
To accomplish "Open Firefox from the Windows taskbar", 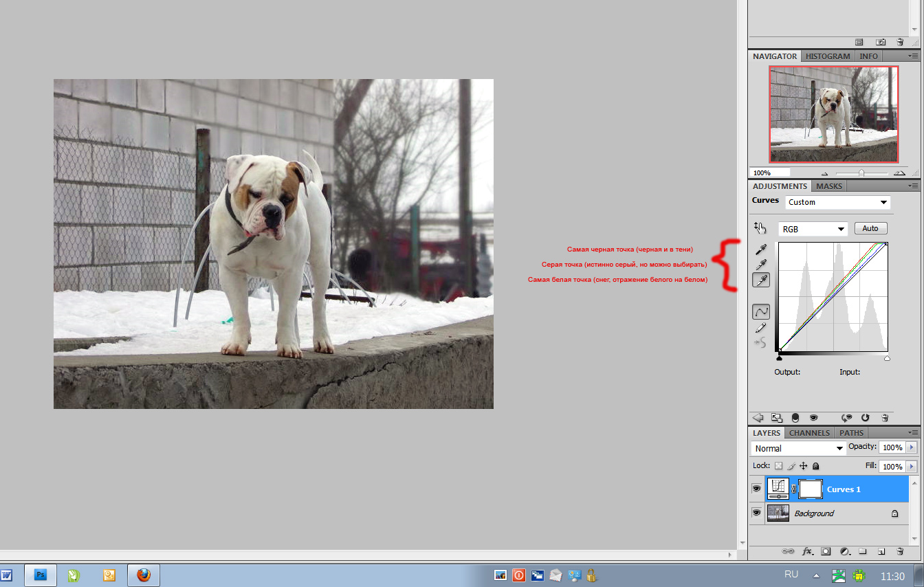I will [144, 575].
